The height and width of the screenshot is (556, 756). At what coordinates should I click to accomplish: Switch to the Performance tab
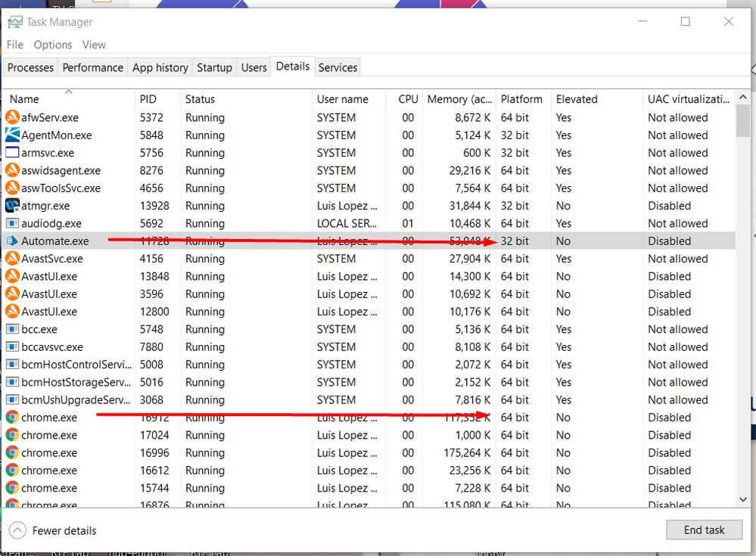(92, 67)
